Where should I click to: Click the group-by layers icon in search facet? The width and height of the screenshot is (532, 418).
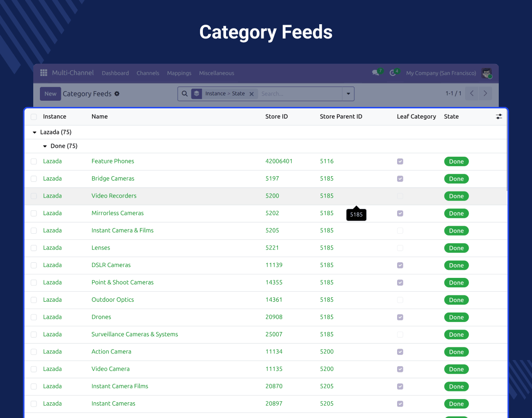point(197,94)
